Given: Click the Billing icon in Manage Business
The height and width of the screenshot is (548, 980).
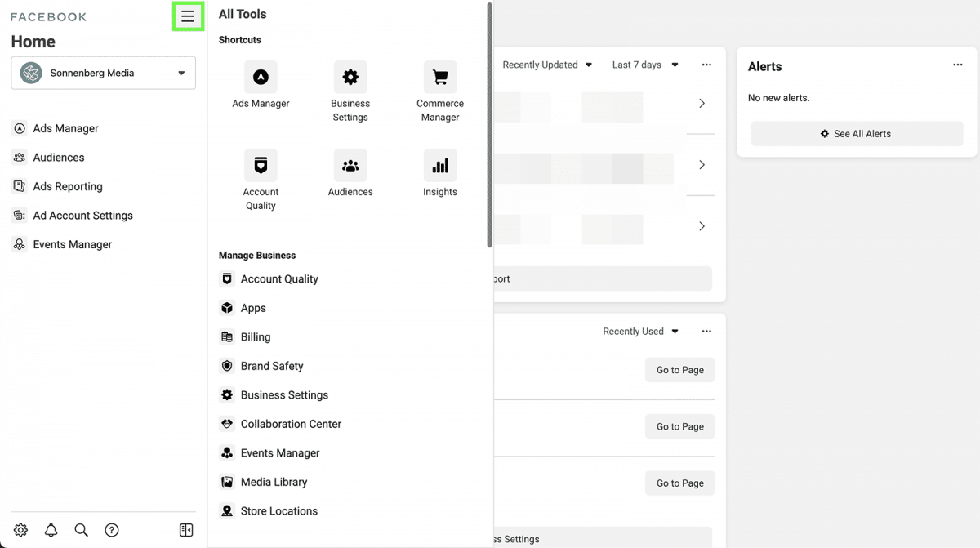Looking at the screenshot, I should [x=227, y=336].
